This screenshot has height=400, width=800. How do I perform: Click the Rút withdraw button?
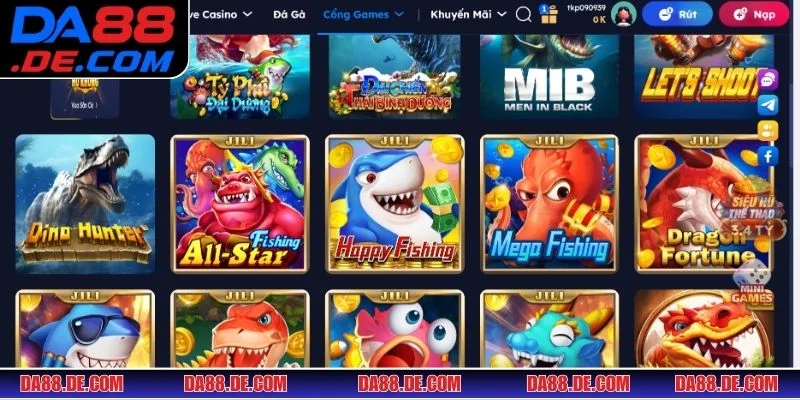point(677,14)
